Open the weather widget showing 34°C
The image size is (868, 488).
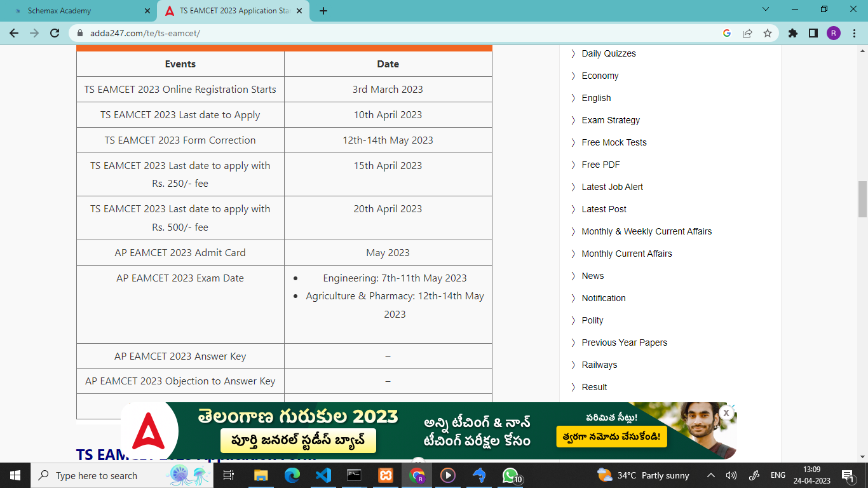pos(643,475)
